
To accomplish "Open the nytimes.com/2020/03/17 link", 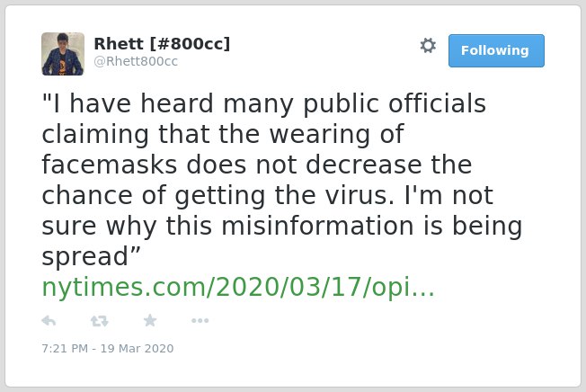I will click(x=238, y=287).
